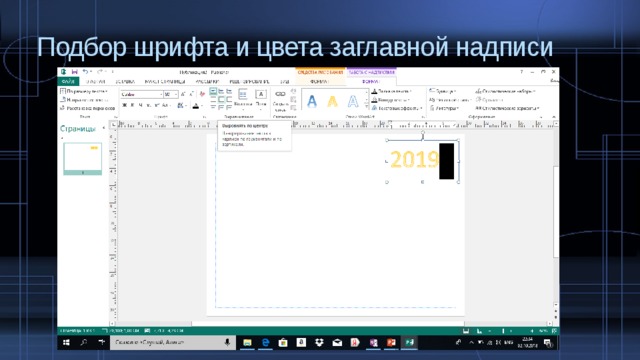This screenshot has height=360, width=640.
Task: Collapse the Страницы navigation pane
Action: click(x=104, y=128)
